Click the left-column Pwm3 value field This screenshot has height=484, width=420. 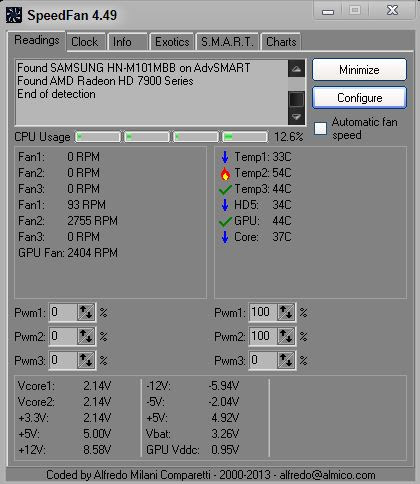63,360
